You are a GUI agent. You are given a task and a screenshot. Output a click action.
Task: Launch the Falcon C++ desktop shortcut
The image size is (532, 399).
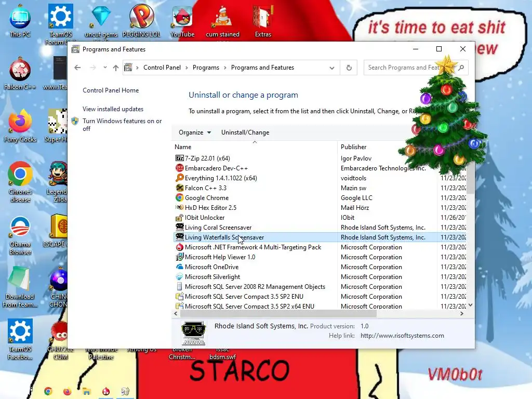click(20, 73)
